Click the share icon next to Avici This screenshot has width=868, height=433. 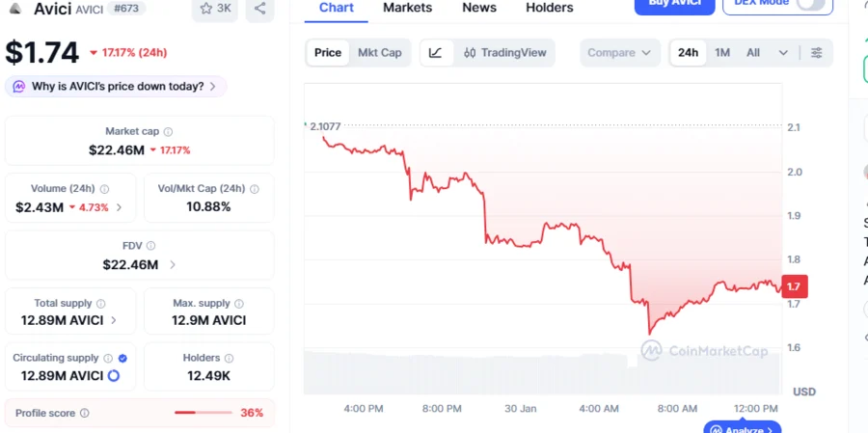click(x=259, y=8)
